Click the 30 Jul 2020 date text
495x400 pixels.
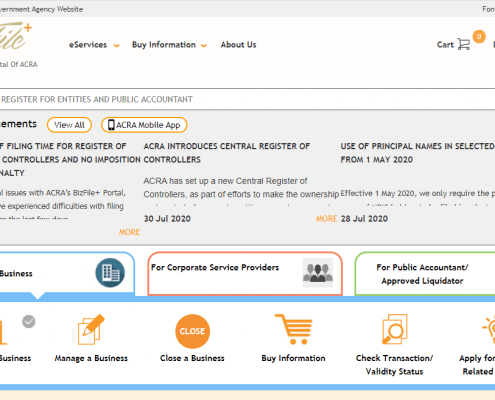[167, 219]
